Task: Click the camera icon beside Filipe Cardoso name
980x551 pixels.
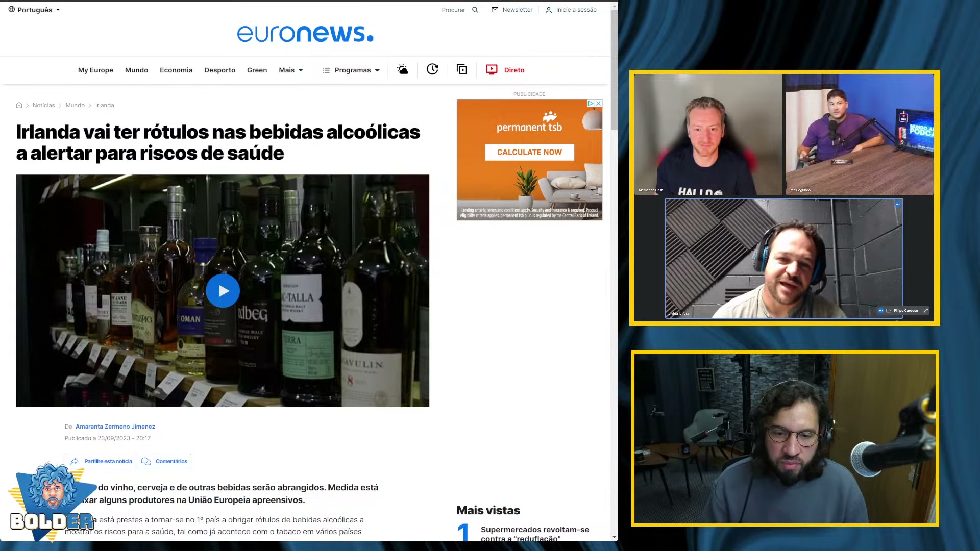Action: tap(889, 310)
